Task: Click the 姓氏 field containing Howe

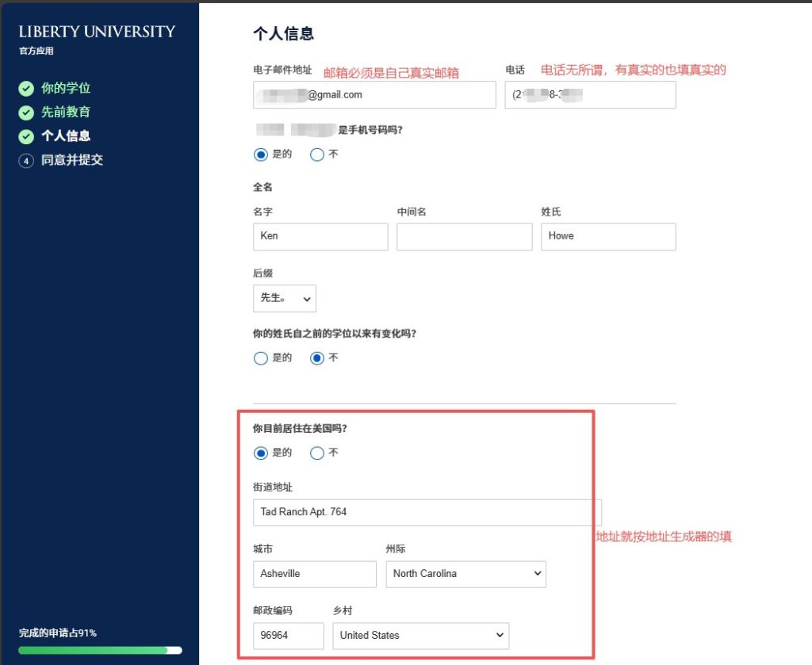Action: (608, 235)
